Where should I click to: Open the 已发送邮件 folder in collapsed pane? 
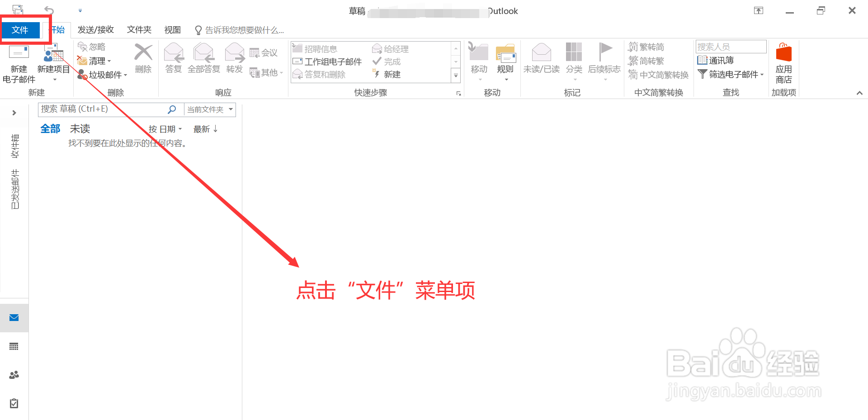point(15,189)
